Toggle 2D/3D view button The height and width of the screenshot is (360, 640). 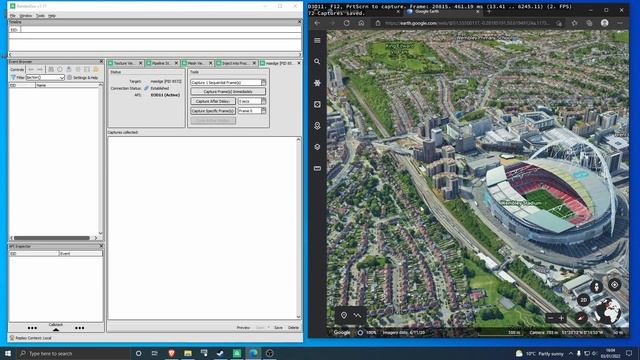pos(584,300)
